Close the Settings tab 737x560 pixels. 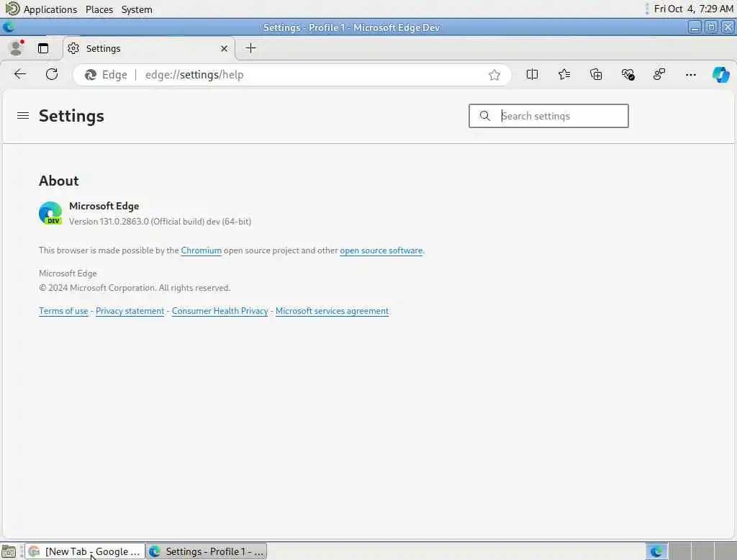click(x=225, y=48)
